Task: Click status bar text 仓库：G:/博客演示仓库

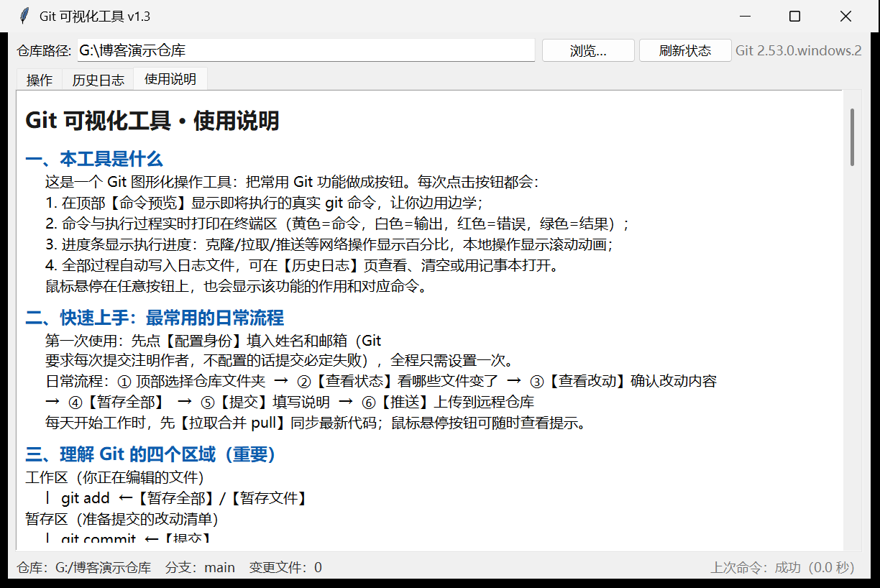Action: click(x=84, y=567)
